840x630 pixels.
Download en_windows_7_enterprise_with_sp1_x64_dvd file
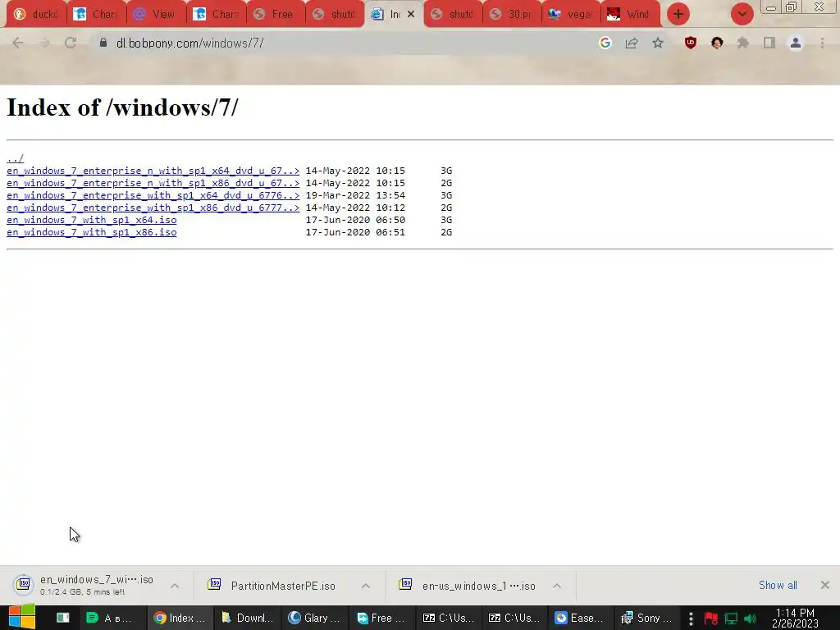(x=153, y=195)
